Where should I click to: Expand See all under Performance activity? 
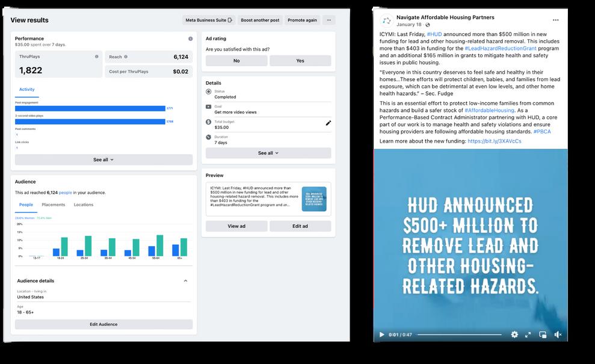(103, 160)
